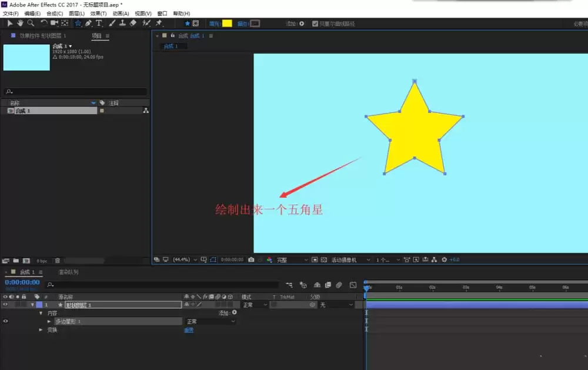Select the Pen tool

88,24
